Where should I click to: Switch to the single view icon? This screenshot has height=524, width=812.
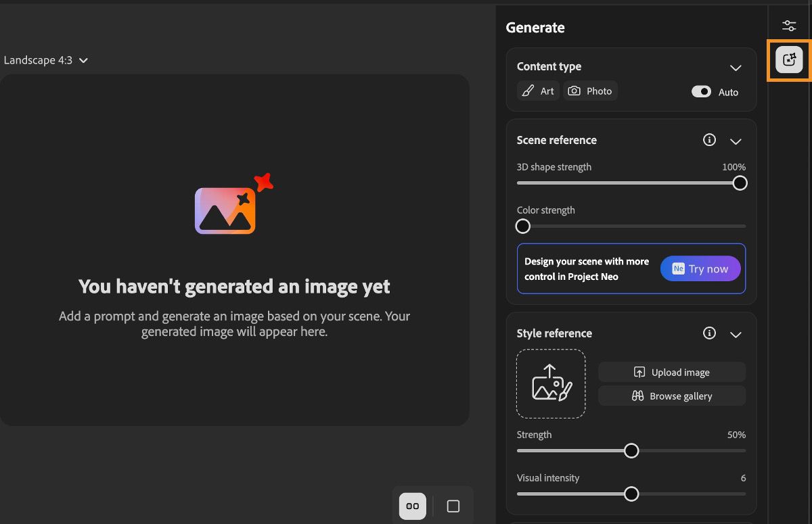click(453, 506)
